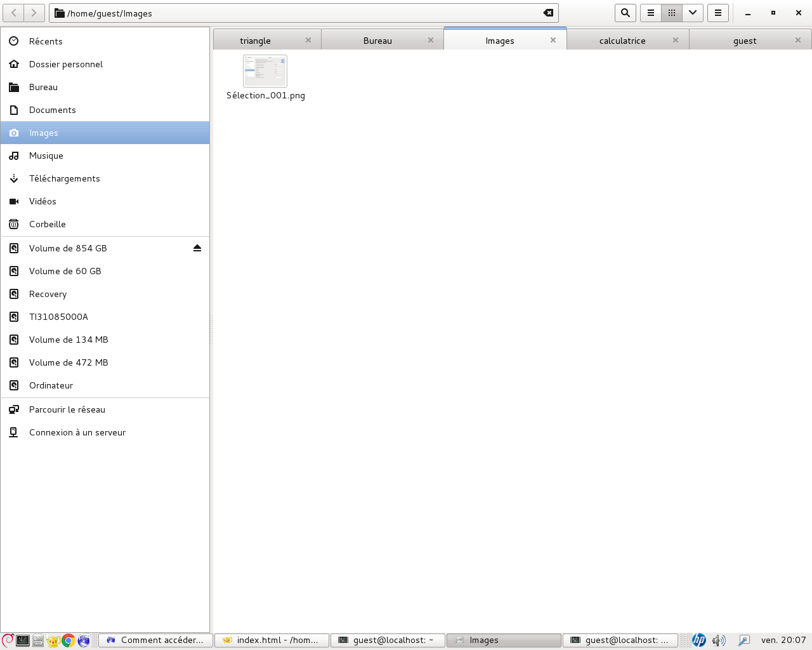Open the hamburger location options menu
Image resolution: width=812 pixels, height=650 pixels.
coord(717,13)
